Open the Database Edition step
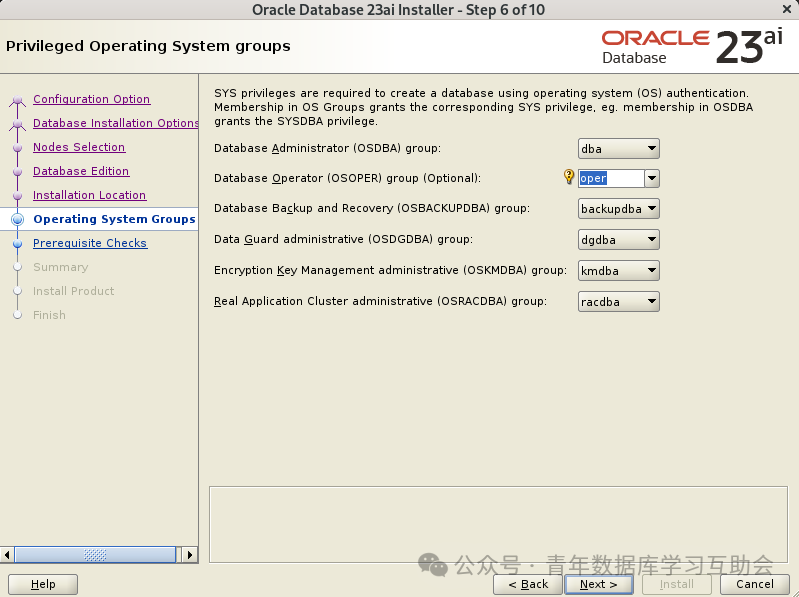Screen dimensions: 799x597 (x=81, y=171)
